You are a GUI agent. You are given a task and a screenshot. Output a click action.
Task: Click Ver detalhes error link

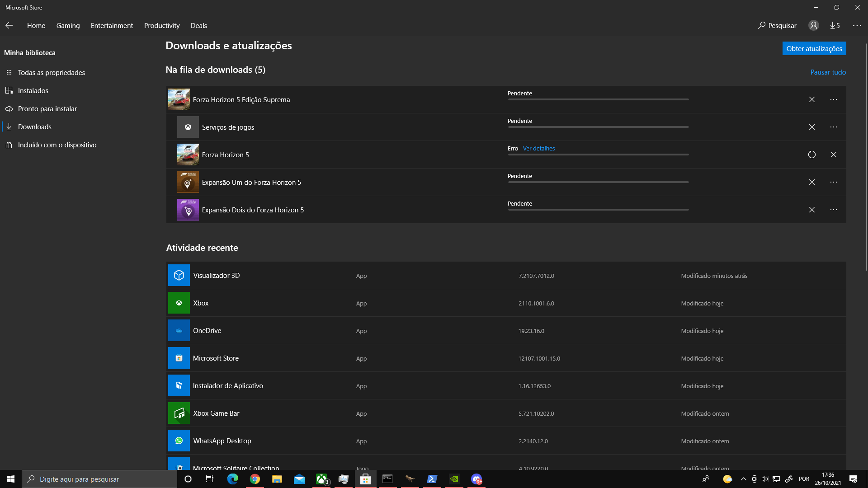[x=539, y=149]
